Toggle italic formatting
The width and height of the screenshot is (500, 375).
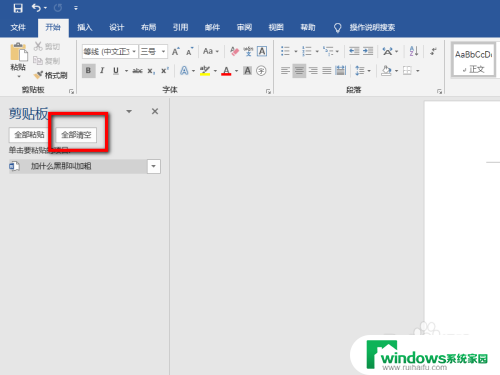[x=102, y=71]
